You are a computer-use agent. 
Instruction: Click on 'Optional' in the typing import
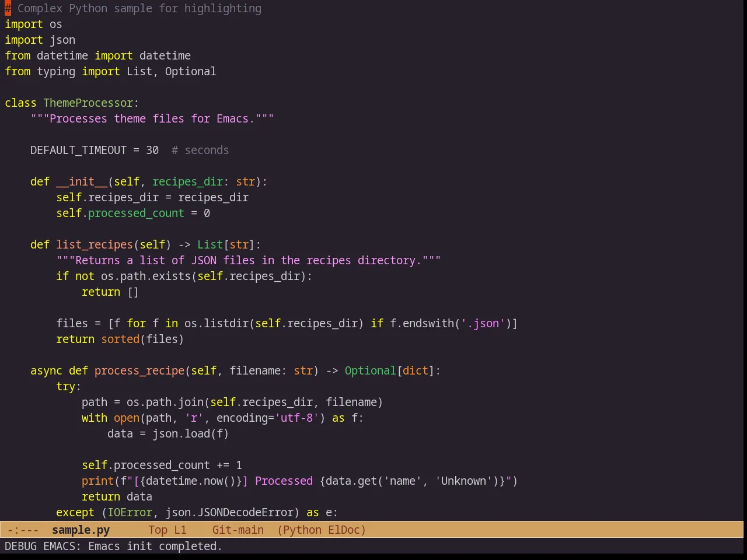[190, 71]
